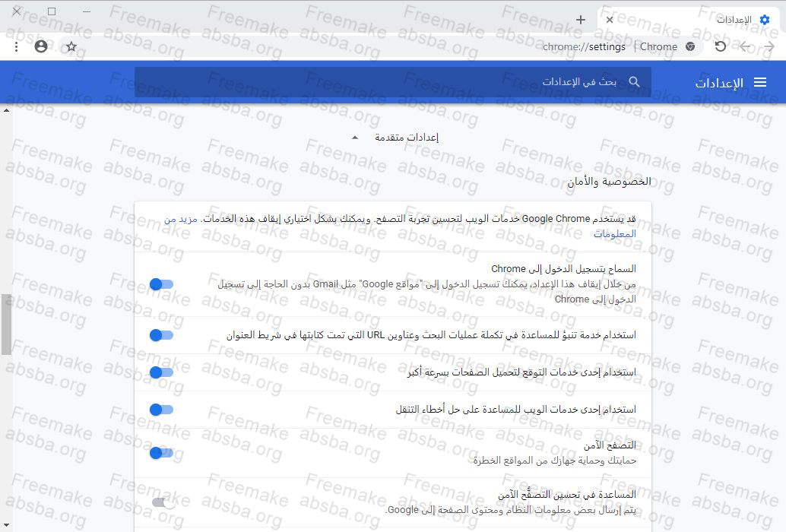Toggle the التصفح الآمن switch
This screenshot has height=532, width=786.
161,453
